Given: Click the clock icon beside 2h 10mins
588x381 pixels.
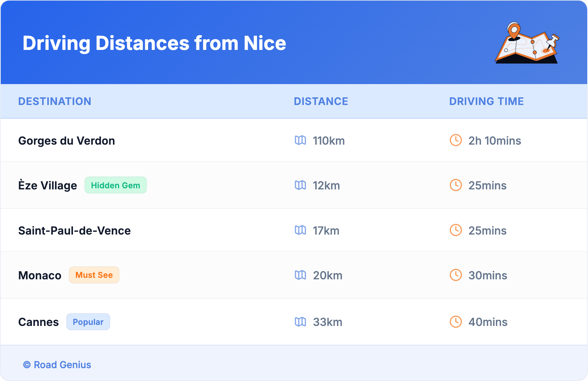Looking at the screenshot, I should (456, 140).
